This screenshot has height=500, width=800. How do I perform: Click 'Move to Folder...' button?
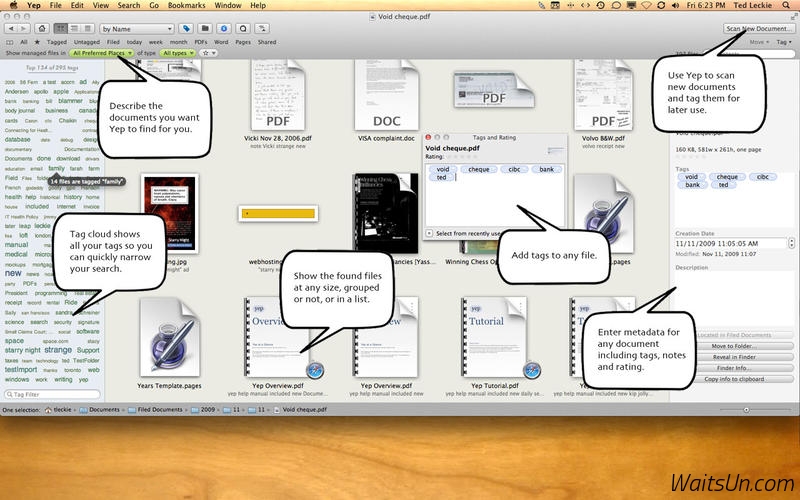click(x=734, y=346)
